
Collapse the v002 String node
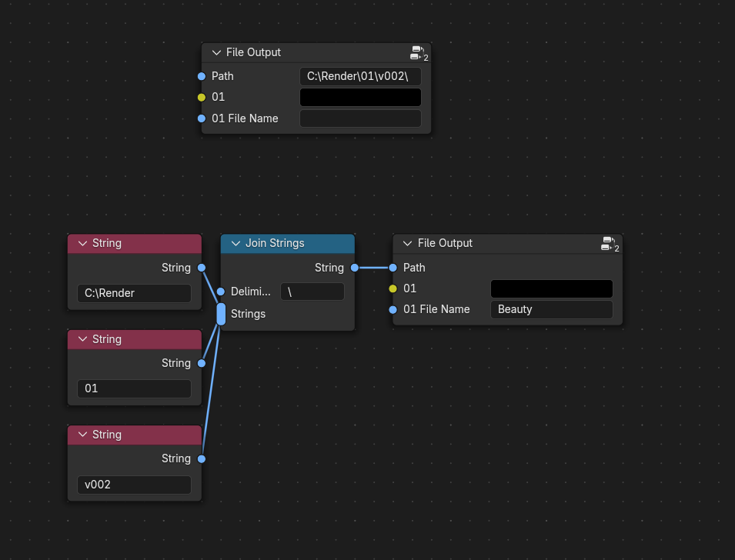pos(82,435)
